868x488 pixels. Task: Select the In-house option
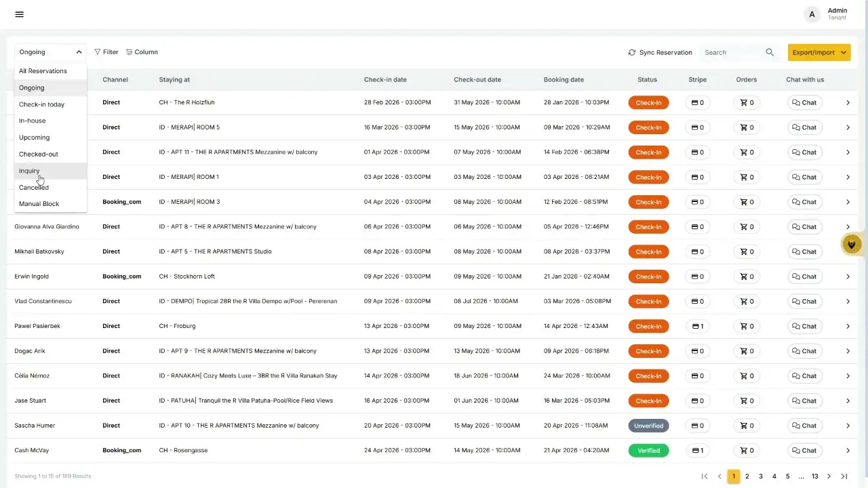(x=51, y=121)
